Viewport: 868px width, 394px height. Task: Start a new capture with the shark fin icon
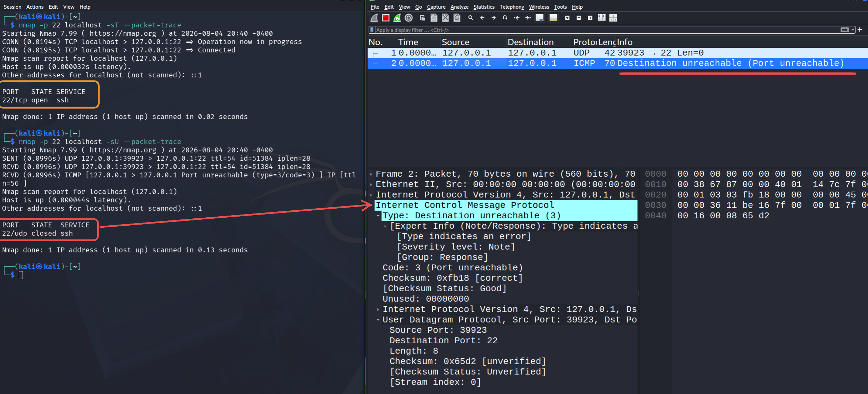click(374, 18)
